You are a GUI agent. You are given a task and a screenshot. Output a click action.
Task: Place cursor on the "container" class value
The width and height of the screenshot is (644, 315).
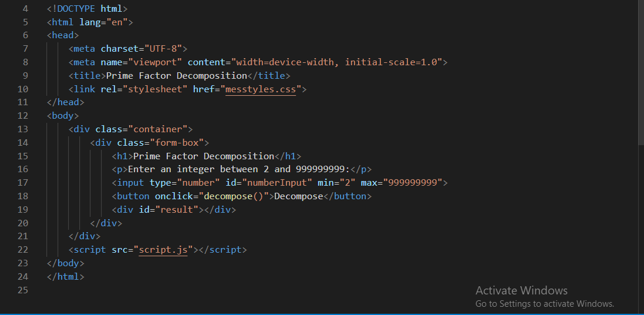161,129
